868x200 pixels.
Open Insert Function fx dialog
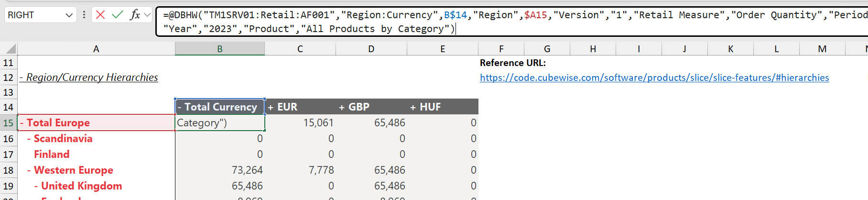[135, 15]
